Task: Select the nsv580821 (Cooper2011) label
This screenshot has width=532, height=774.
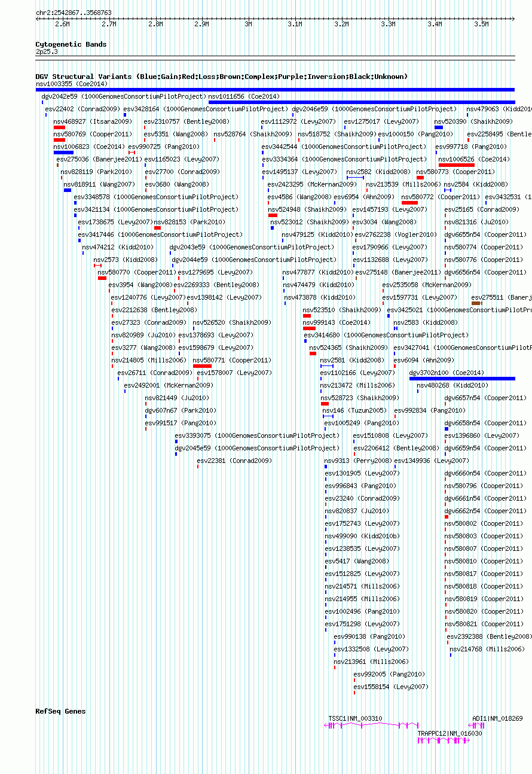Action: [484, 624]
